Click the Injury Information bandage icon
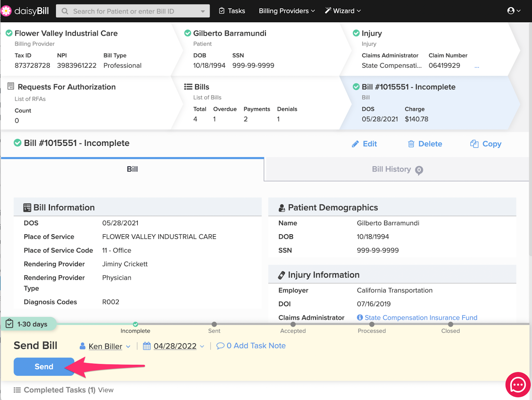The width and height of the screenshot is (532, 400). pyautogui.click(x=282, y=275)
